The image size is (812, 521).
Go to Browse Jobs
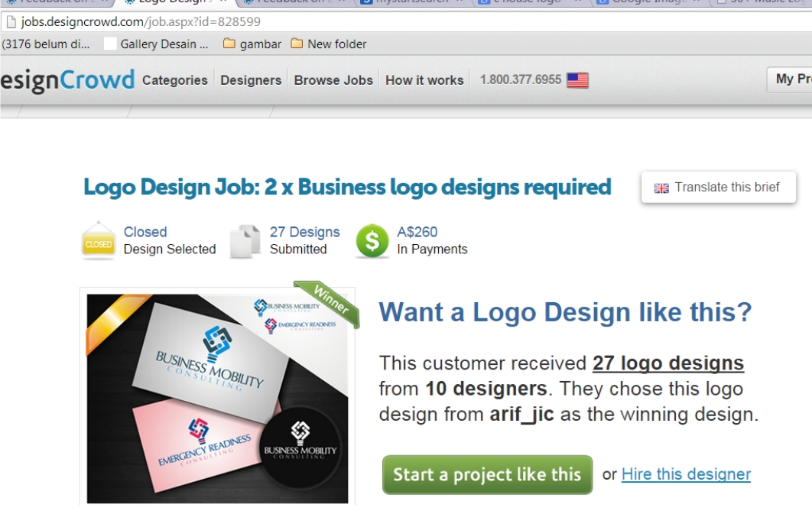tap(333, 80)
